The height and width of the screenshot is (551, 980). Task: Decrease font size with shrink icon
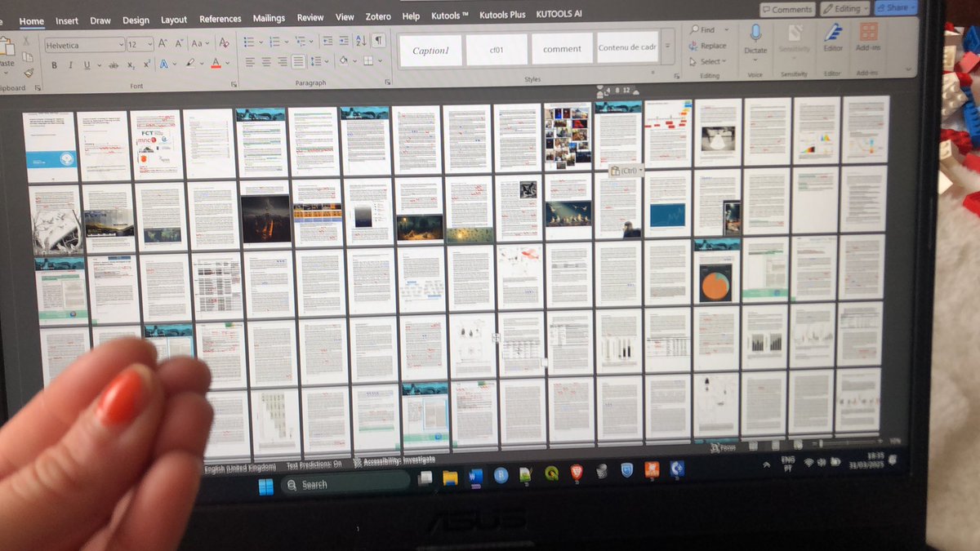click(x=177, y=43)
